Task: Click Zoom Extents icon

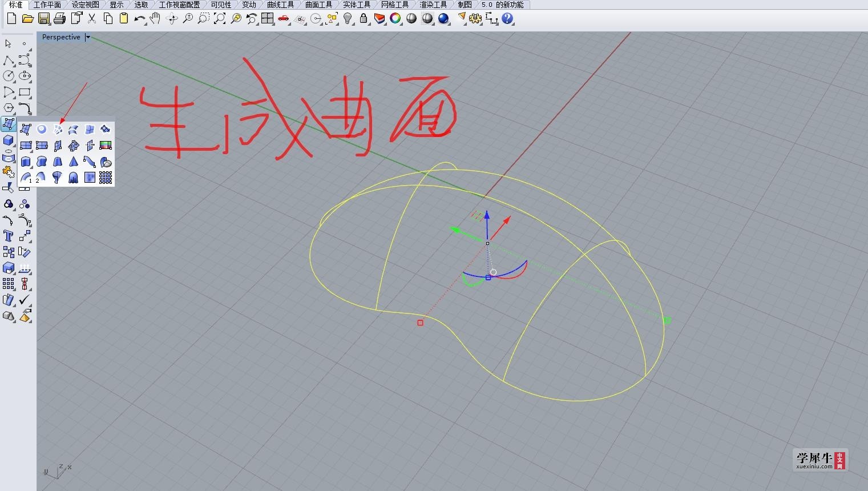Action: tap(219, 19)
